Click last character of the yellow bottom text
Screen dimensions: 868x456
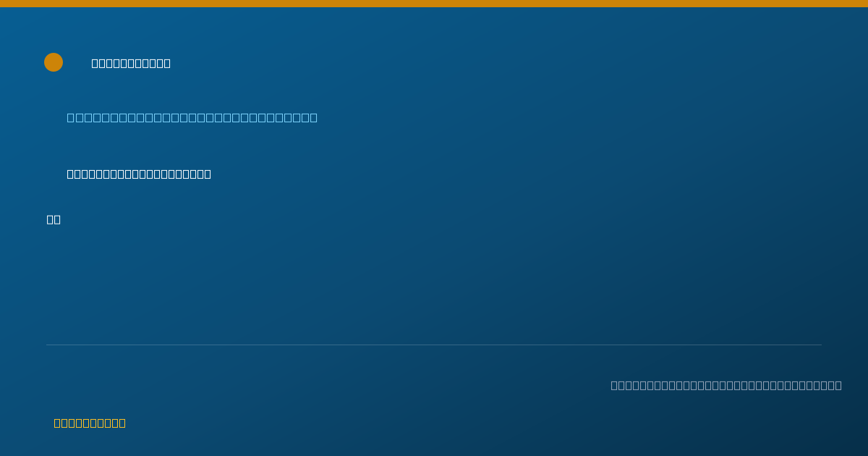click(x=122, y=423)
